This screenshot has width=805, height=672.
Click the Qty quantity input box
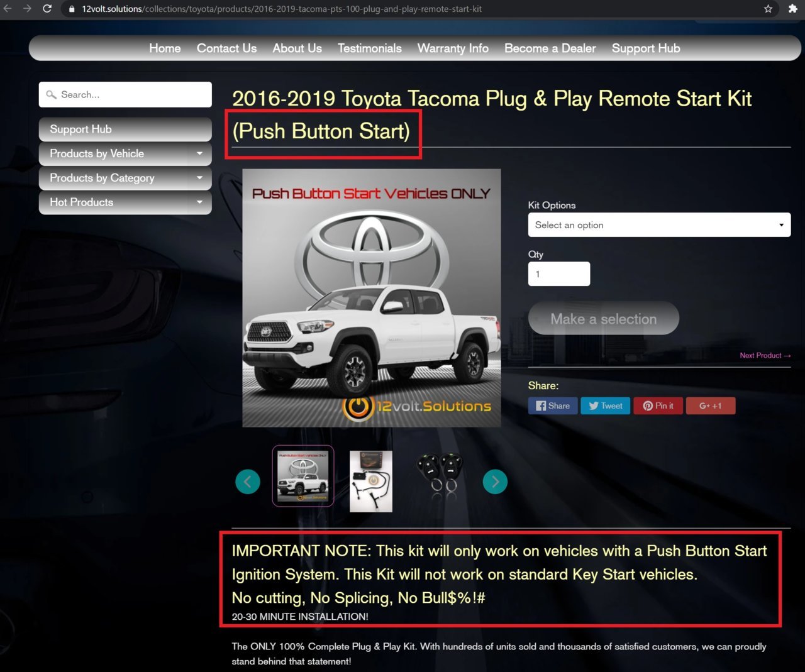pyautogui.click(x=559, y=274)
